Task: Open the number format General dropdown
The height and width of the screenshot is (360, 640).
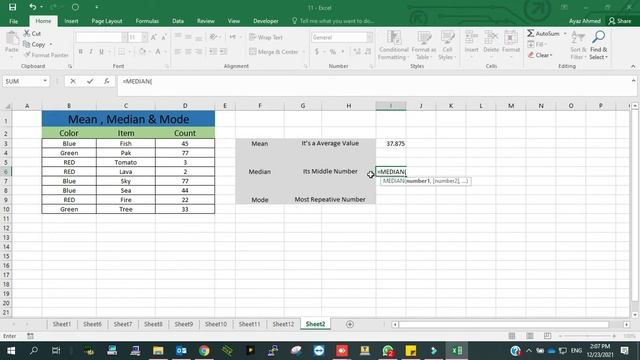Action: pos(369,37)
